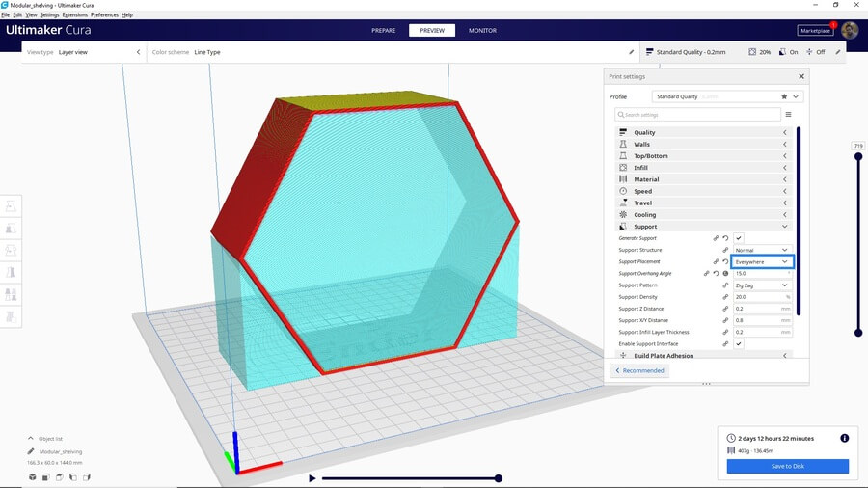868x488 pixels.
Task: Switch to left side view icon
Action: [73, 477]
